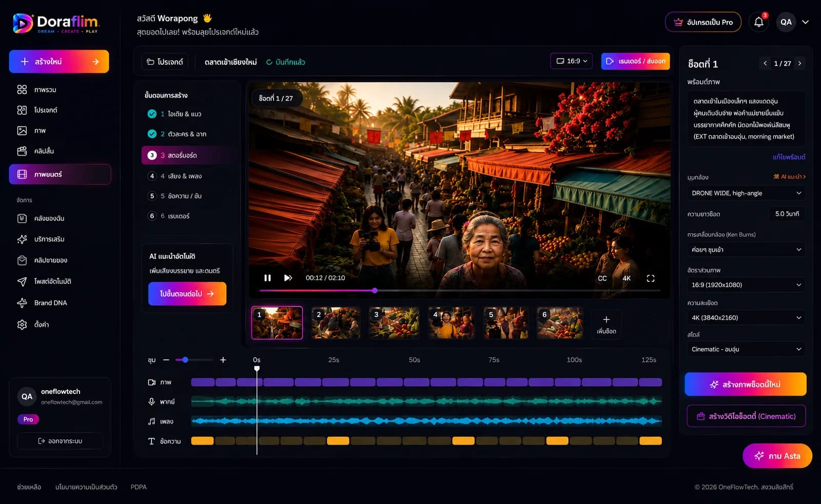Screen dimensions: 821x504
Task: Go to the previous shot using the arrow
Action: [x=765, y=64]
